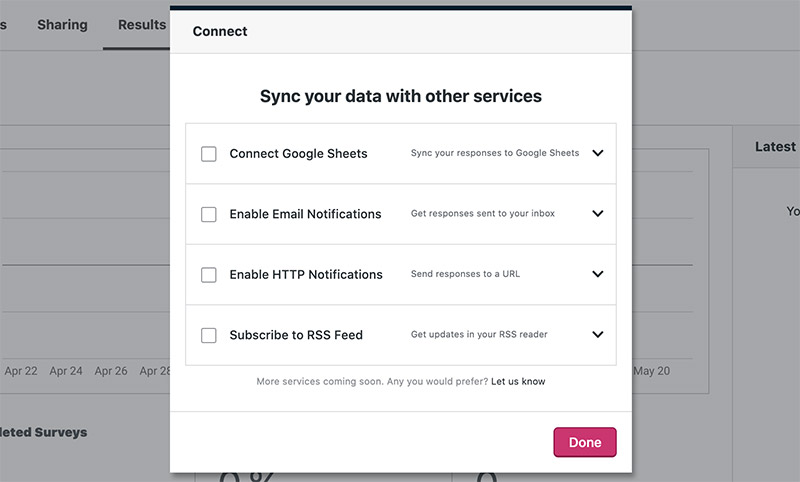This screenshot has height=482, width=800.
Task: Switch to the Results tab
Action: tap(141, 24)
